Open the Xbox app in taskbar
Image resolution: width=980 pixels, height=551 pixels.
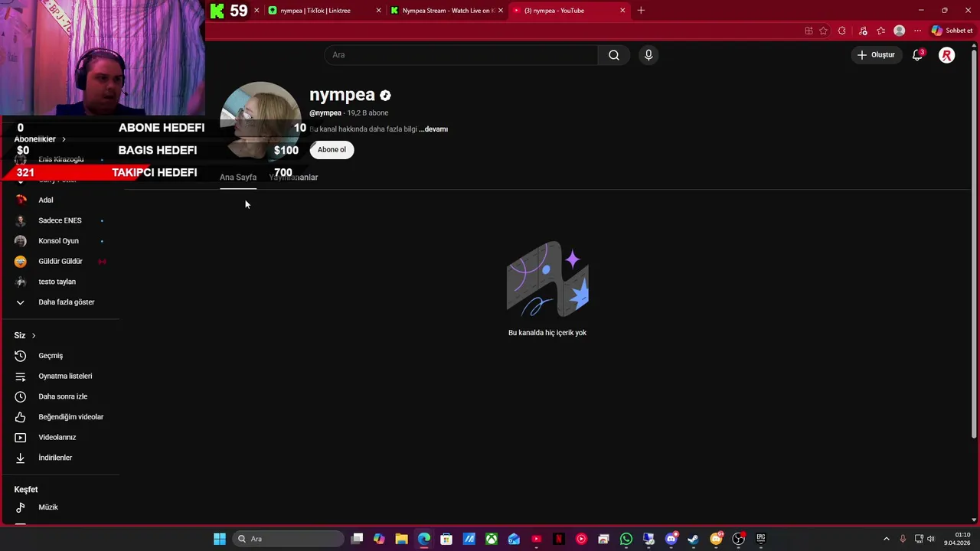pyautogui.click(x=492, y=539)
